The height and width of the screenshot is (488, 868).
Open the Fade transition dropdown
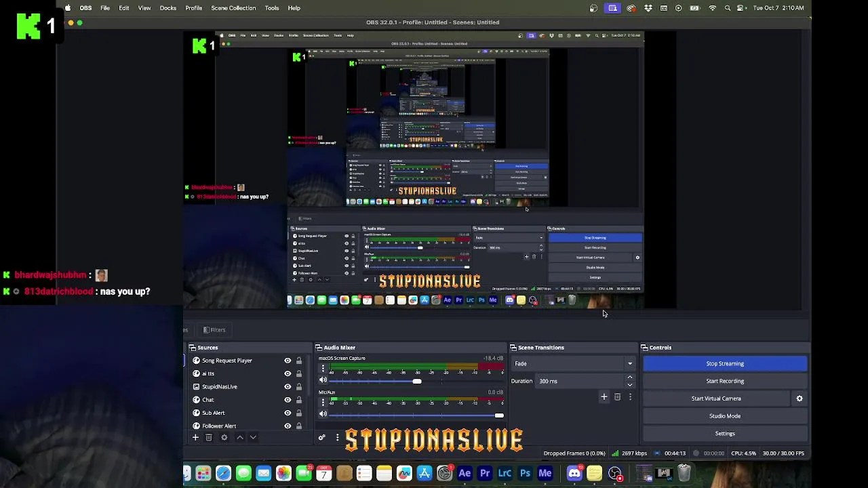574,364
